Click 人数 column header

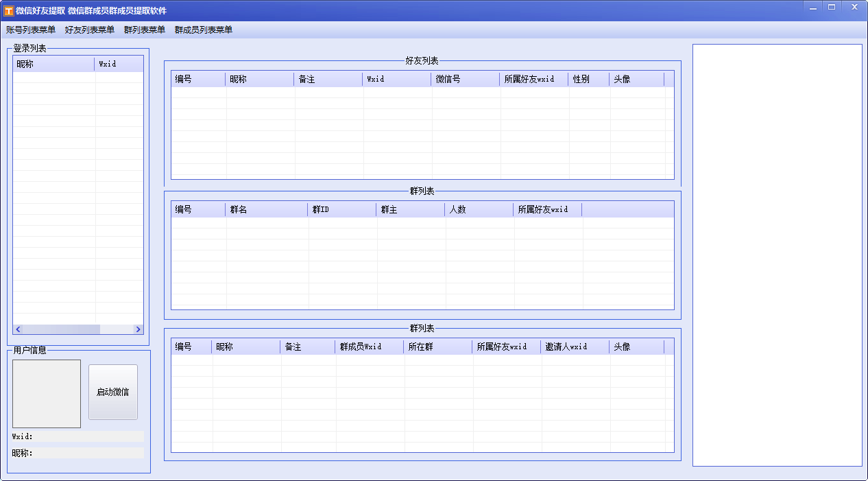click(479, 209)
